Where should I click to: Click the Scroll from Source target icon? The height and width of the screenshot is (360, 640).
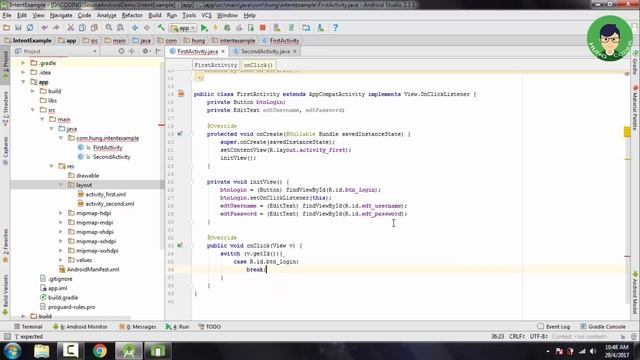(x=121, y=51)
